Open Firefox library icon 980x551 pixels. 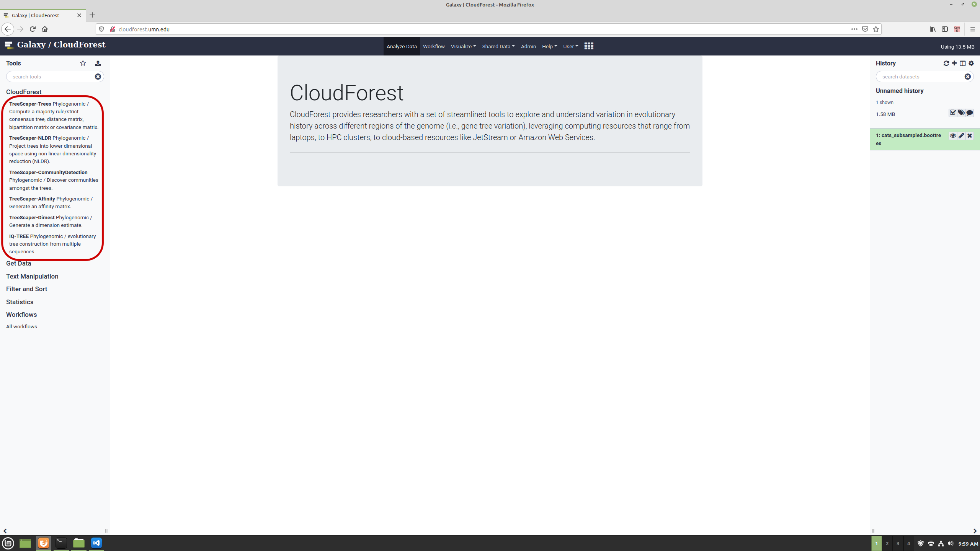tap(933, 29)
